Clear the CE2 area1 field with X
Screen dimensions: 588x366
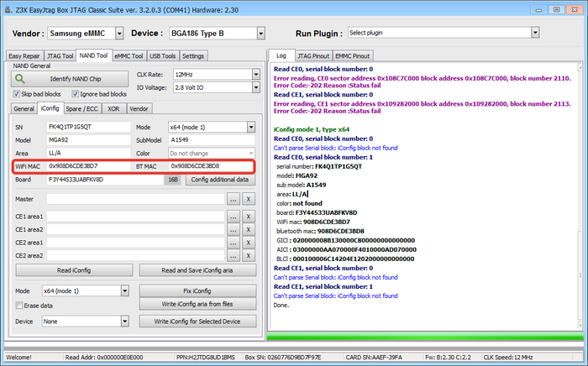click(x=249, y=243)
